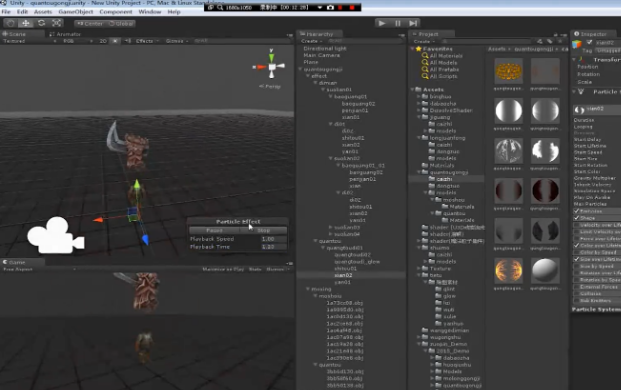Enable Color by Speed module
The height and width of the screenshot is (390, 621).
576,252
